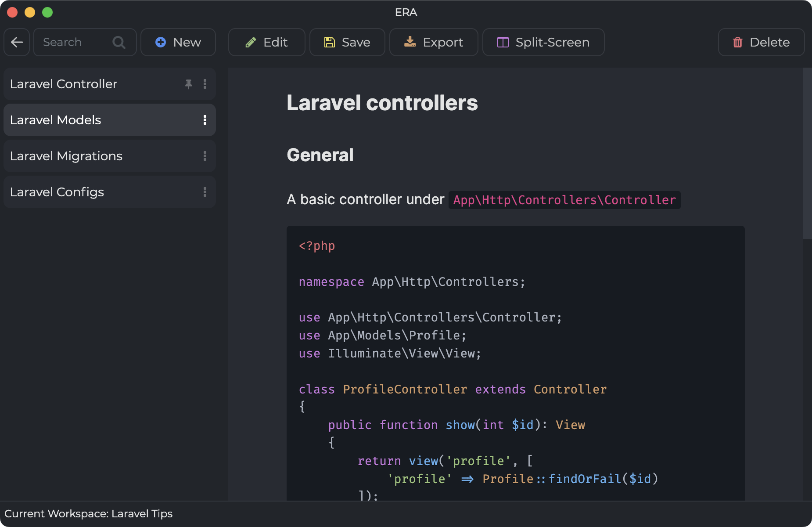Image resolution: width=812 pixels, height=527 pixels.
Task: Export the note via Export button
Action: 434,42
